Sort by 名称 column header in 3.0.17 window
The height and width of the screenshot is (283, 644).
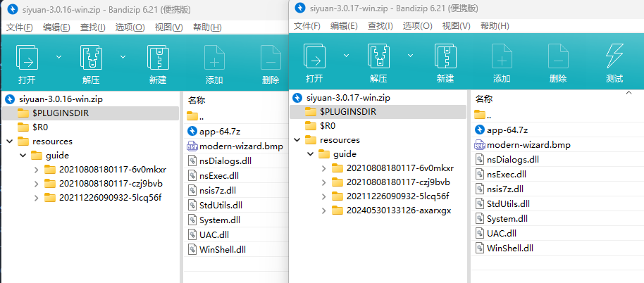coord(484,99)
